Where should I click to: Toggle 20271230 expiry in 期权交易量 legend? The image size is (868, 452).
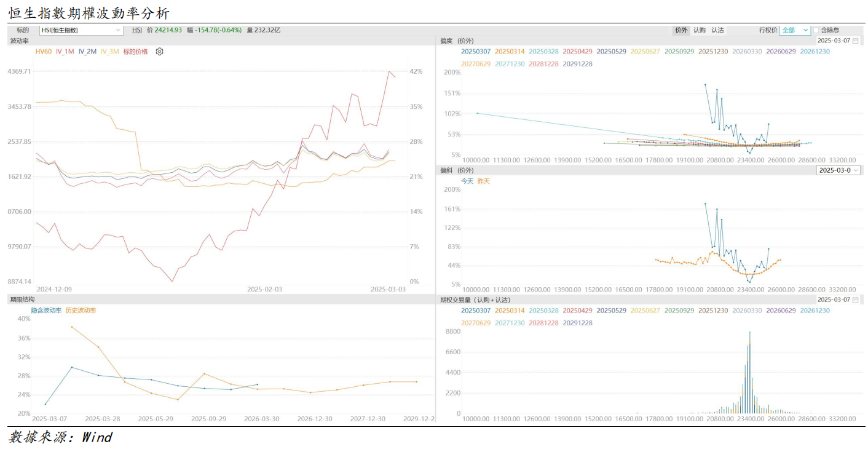[x=510, y=323]
